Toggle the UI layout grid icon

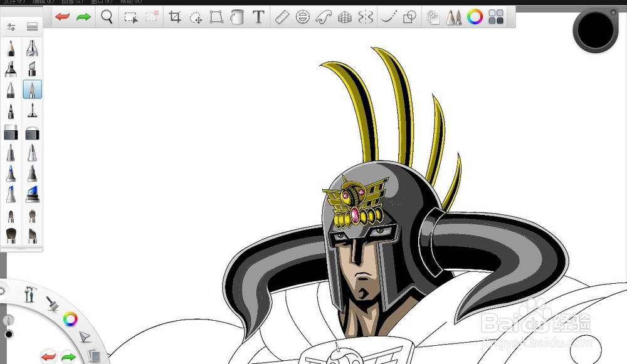pos(496,17)
